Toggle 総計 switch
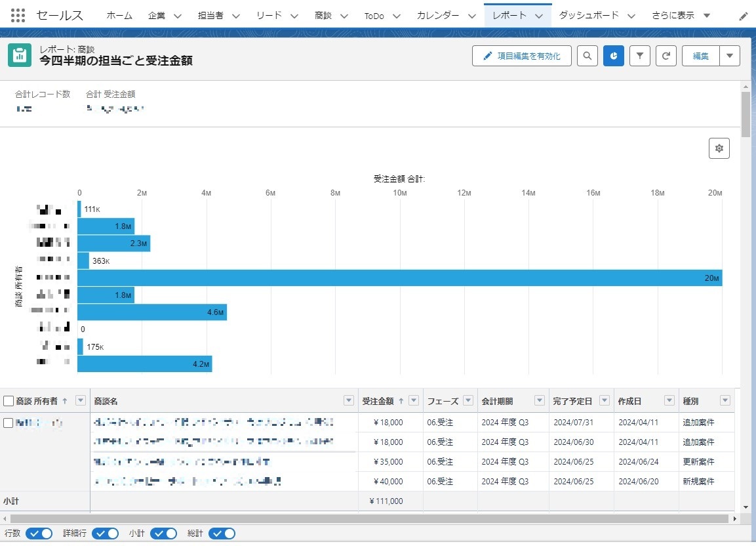The image size is (756, 546). click(x=222, y=534)
